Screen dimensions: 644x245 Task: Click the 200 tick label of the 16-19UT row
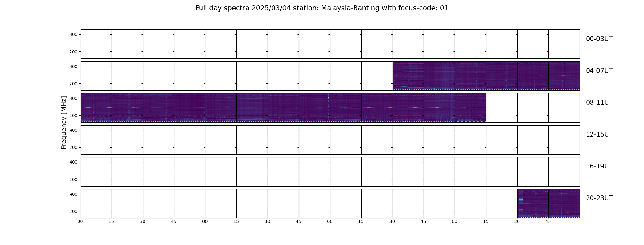73,179
